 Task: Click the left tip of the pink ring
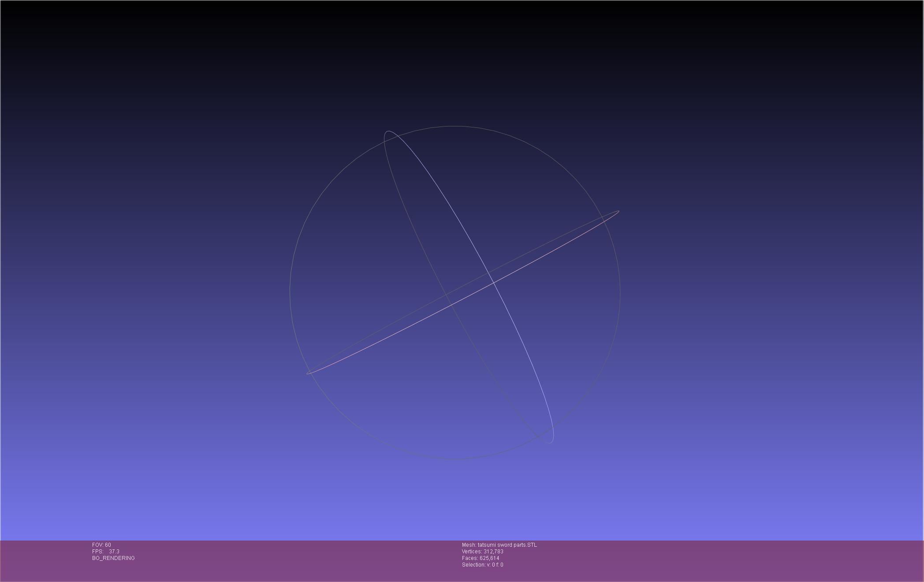[x=308, y=373]
